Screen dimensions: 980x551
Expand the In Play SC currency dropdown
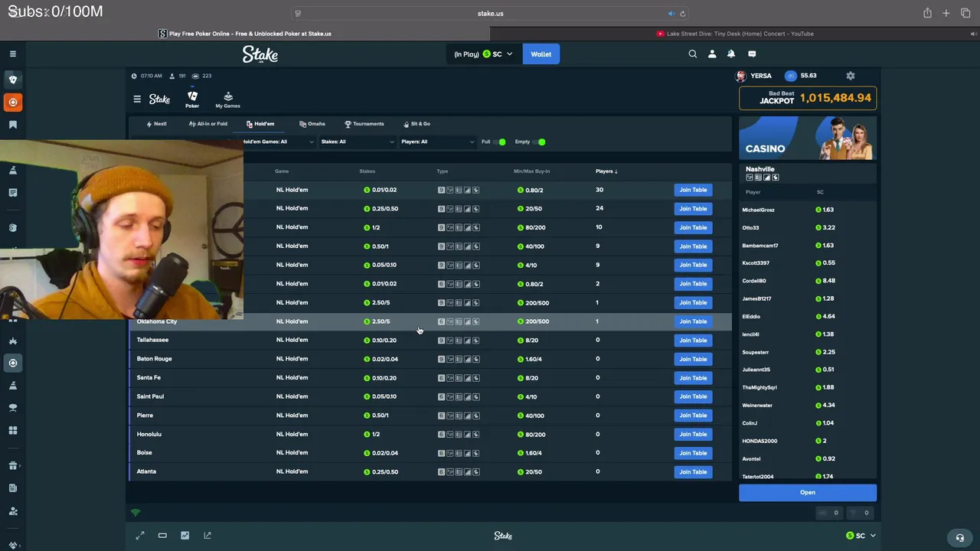click(x=483, y=54)
